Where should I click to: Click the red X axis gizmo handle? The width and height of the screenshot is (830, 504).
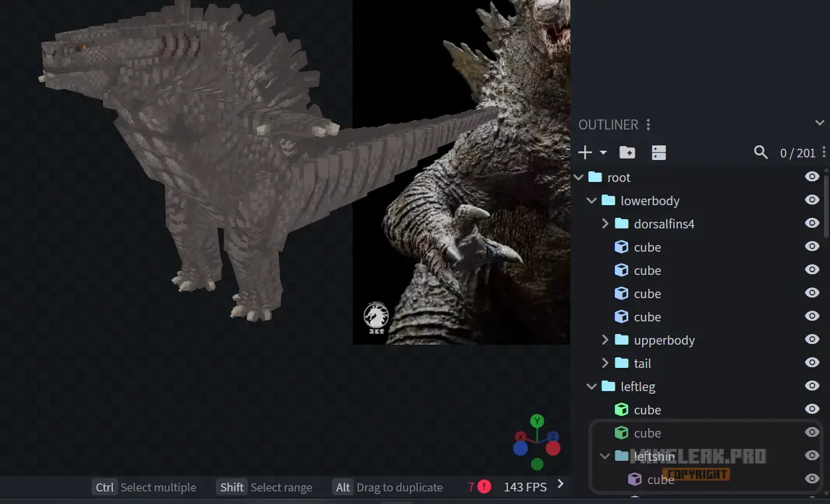[x=521, y=436]
